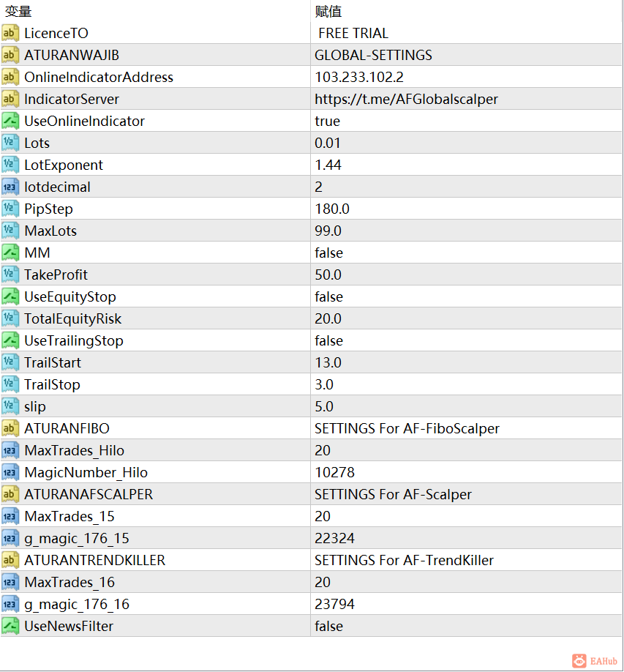Open the UseNewsFilter value dropdown
This screenshot has height=672, width=624.
[x=466, y=626]
